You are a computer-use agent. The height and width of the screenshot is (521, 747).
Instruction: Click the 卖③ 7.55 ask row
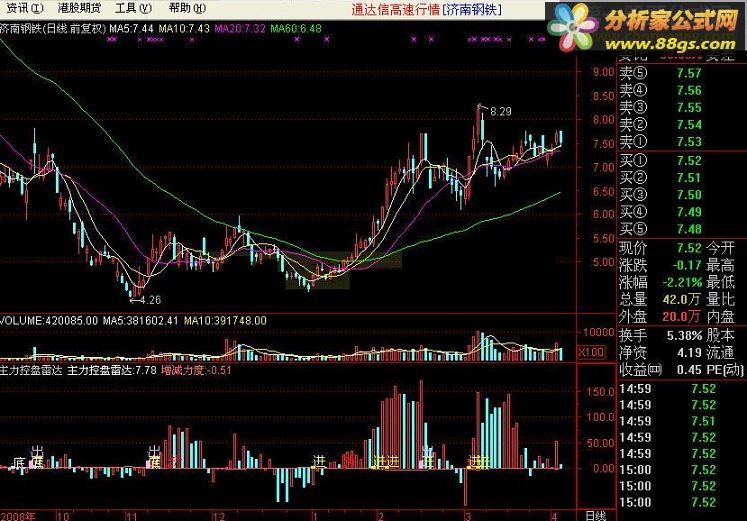click(661, 108)
